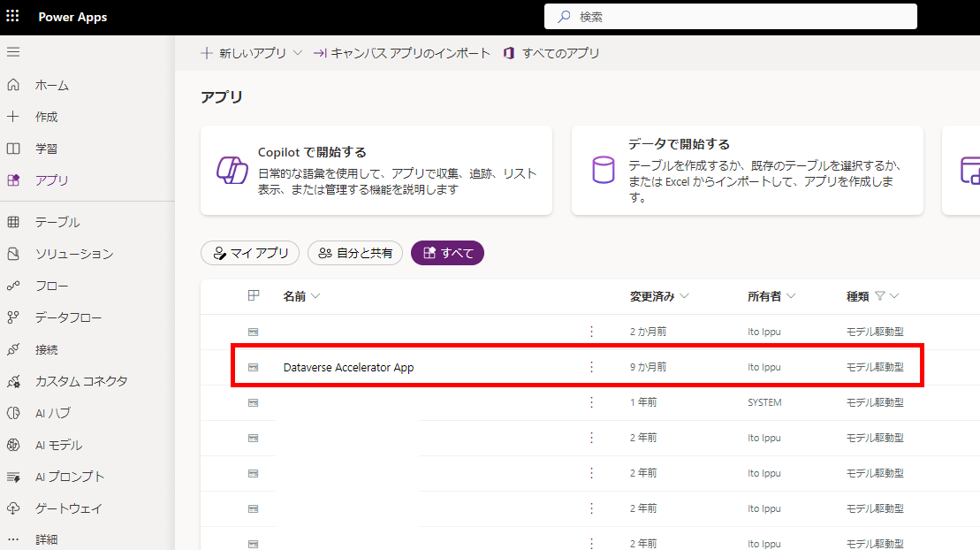Open the Microsoft 365 app launcher
Screen dimensions: 980x550
[12, 16]
